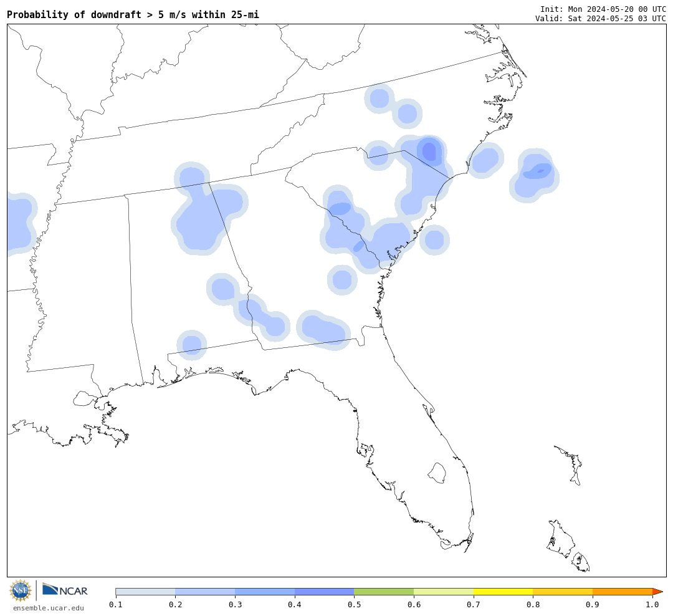
Task: Click the NCAR logo
Action: [65, 590]
